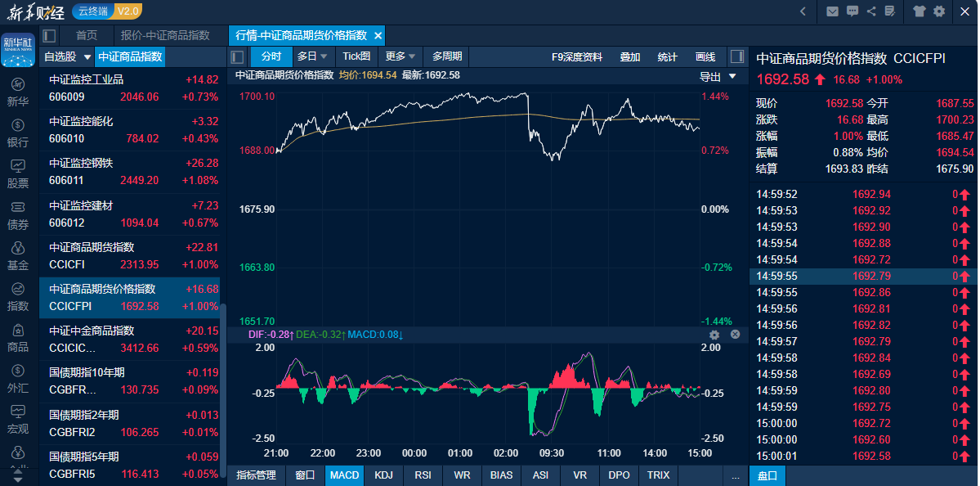Click the 窗口 button in indicator bar

[305, 475]
